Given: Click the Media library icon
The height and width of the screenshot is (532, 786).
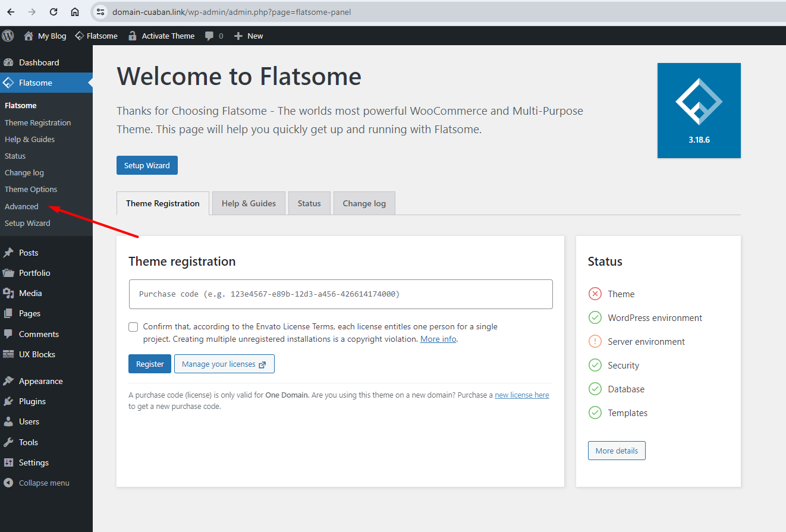Looking at the screenshot, I should 8,293.
